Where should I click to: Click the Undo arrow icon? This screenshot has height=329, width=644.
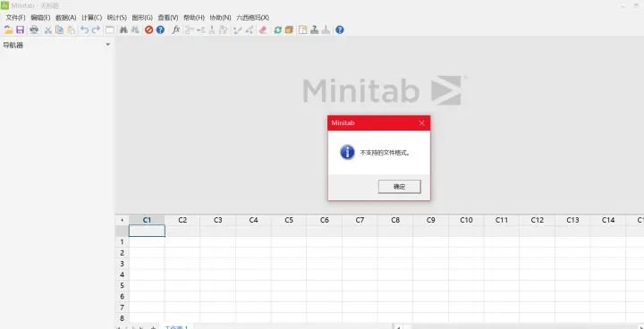click(85, 30)
